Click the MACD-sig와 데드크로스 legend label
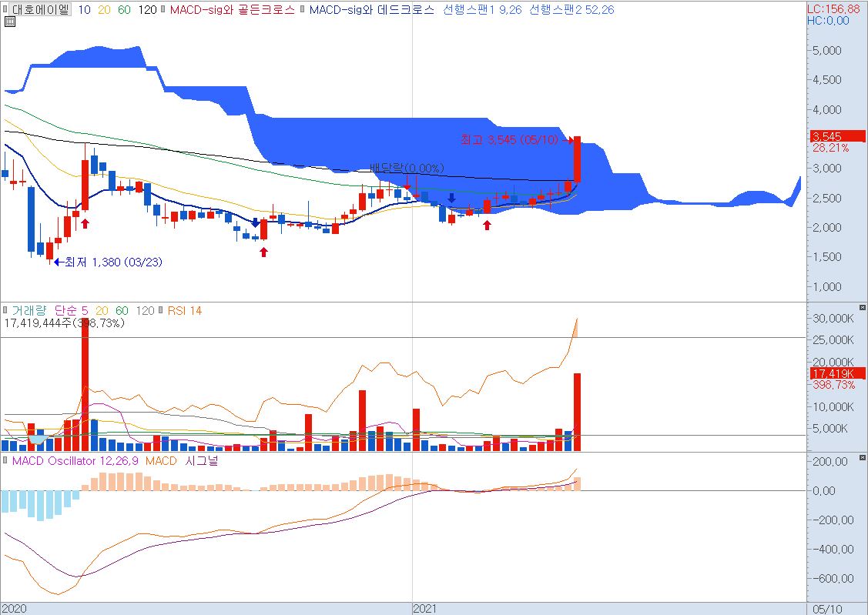868x615 pixels. click(371, 9)
